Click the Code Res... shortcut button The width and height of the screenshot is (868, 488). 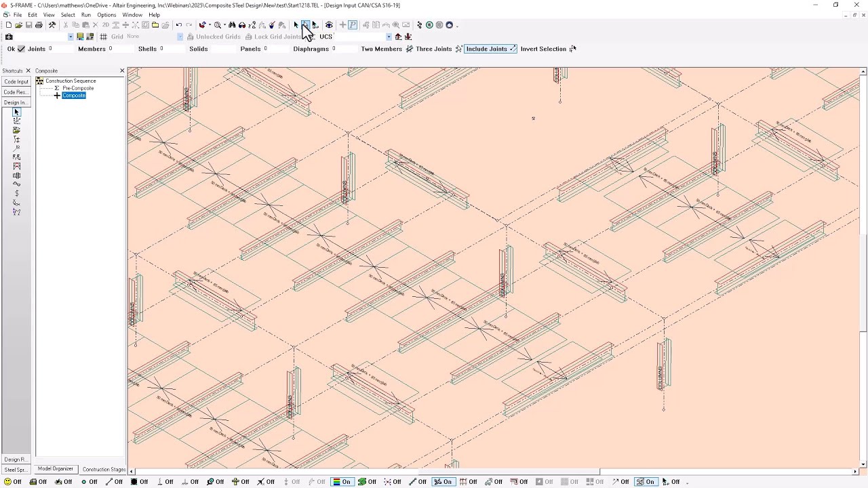[16, 92]
